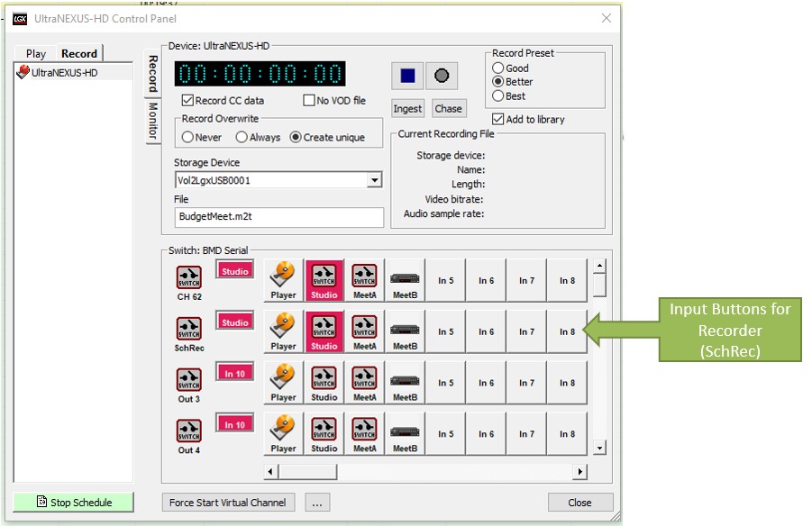Click the File name input field
The height and width of the screenshot is (526, 812).
click(278, 217)
